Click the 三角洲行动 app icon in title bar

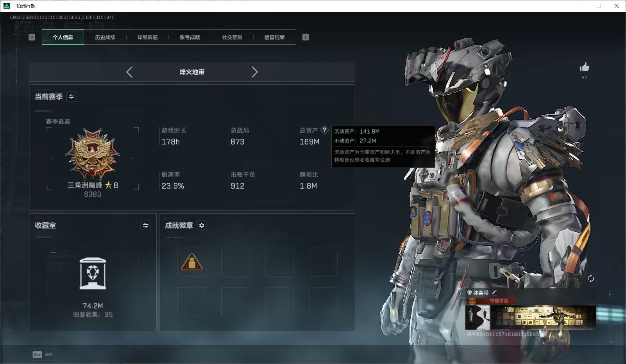[7, 6]
